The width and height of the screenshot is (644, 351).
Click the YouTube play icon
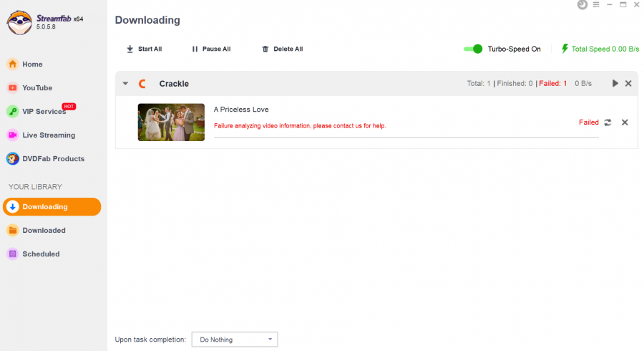click(13, 88)
